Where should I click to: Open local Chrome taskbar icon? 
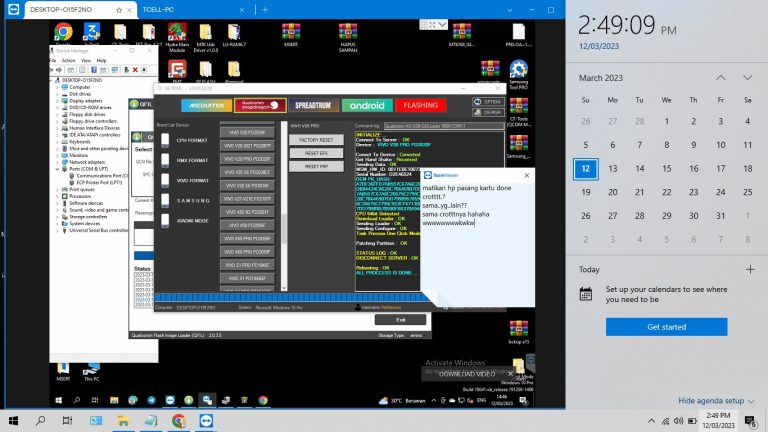coord(179,421)
